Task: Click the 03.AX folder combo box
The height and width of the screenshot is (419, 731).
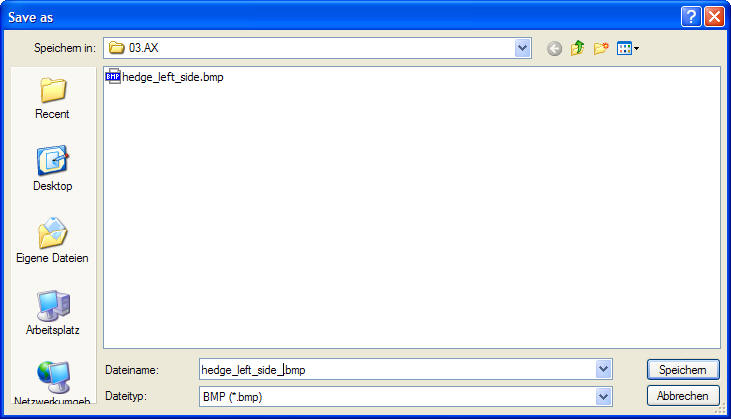Action: point(317,48)
